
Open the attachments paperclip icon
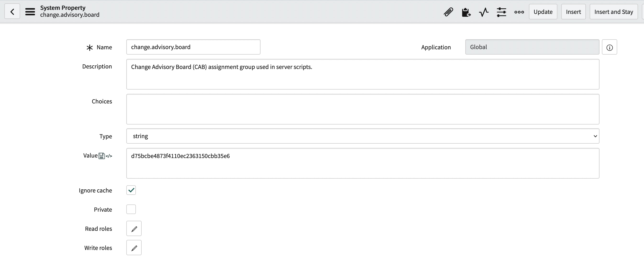[x=448, y=12]
